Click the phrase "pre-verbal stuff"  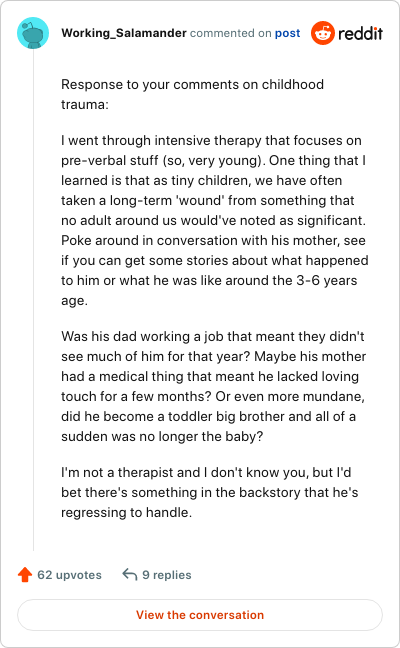pos(110,160)
